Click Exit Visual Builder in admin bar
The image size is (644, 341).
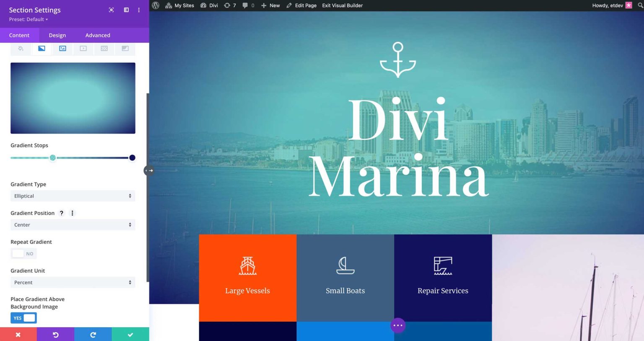pos(342,5)
